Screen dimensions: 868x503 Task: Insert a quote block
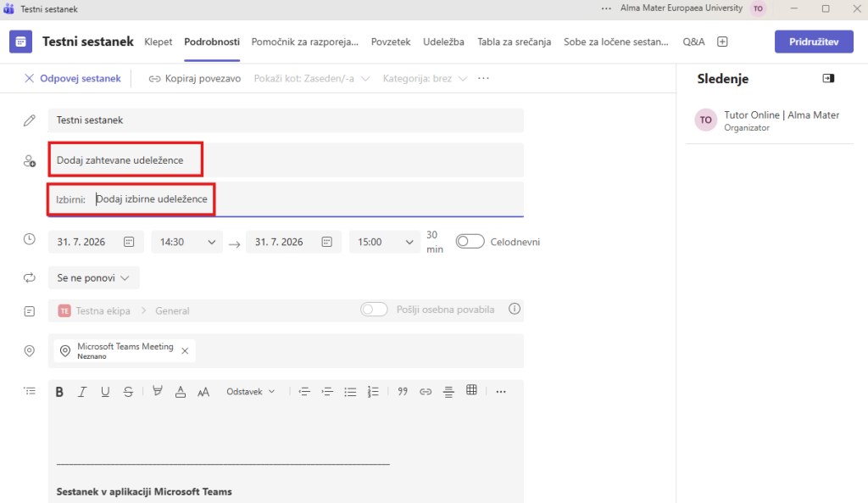point(403,392)
